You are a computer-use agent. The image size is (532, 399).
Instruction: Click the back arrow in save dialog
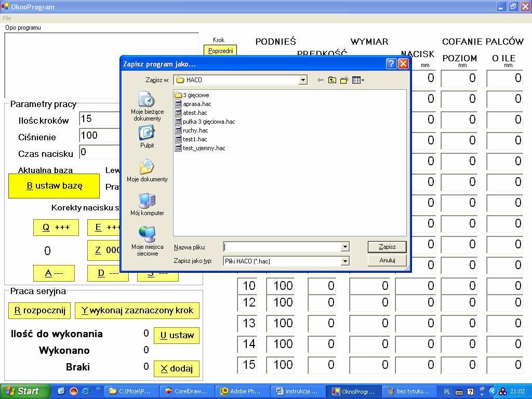coord(320,80)
